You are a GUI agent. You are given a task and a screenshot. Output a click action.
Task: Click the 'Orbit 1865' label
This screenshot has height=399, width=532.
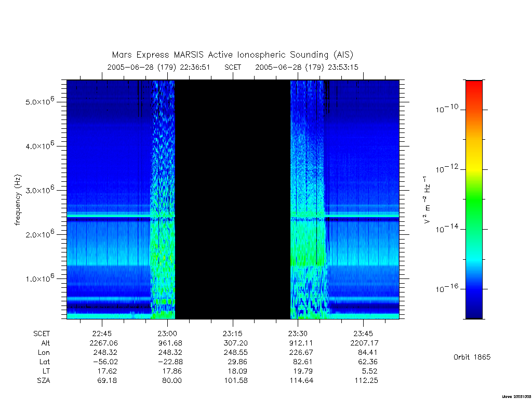click(472, 357)
